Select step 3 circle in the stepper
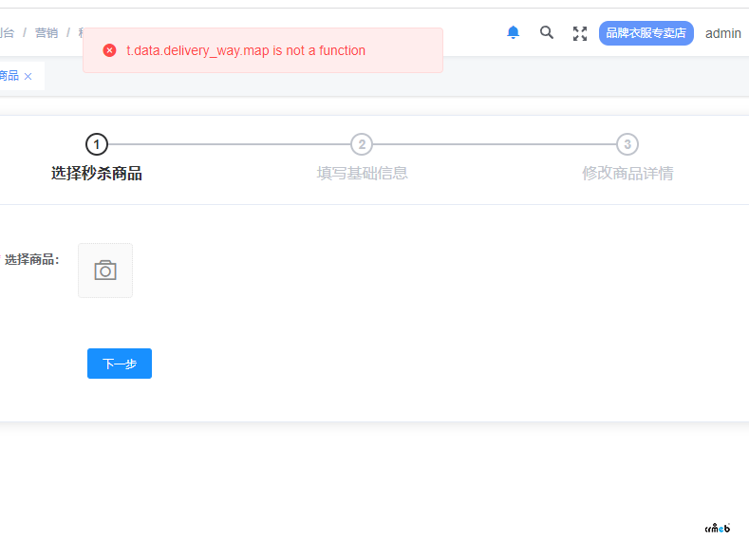This screenshot has height=560, width=749. point(627,144)
